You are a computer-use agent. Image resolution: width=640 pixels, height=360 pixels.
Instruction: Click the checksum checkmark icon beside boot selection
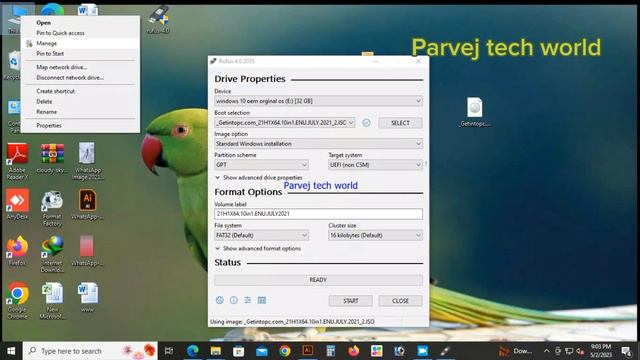point(367,123)
